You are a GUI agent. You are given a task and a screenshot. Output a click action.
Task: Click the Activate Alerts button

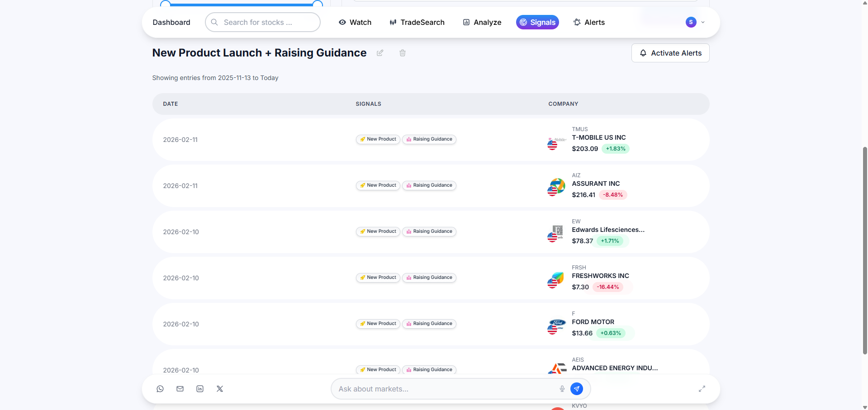[670, 53]
